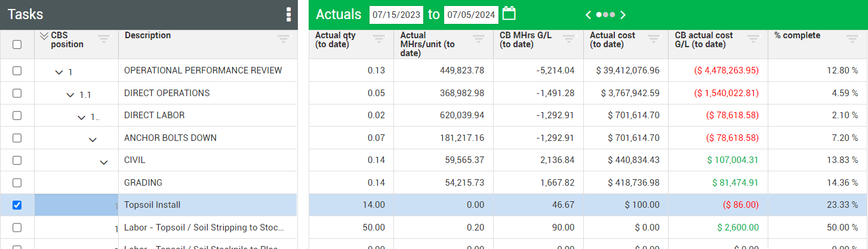Click the Actuals page indicator dots

[605, 15]
